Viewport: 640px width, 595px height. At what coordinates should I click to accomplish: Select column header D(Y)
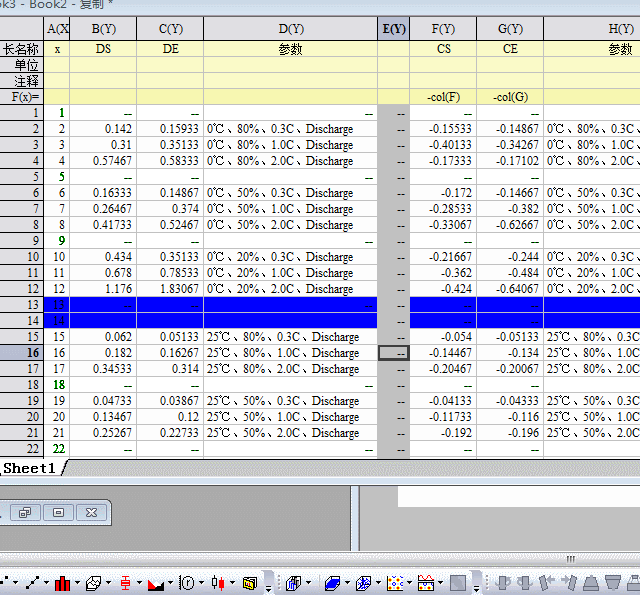click(290, 29)
